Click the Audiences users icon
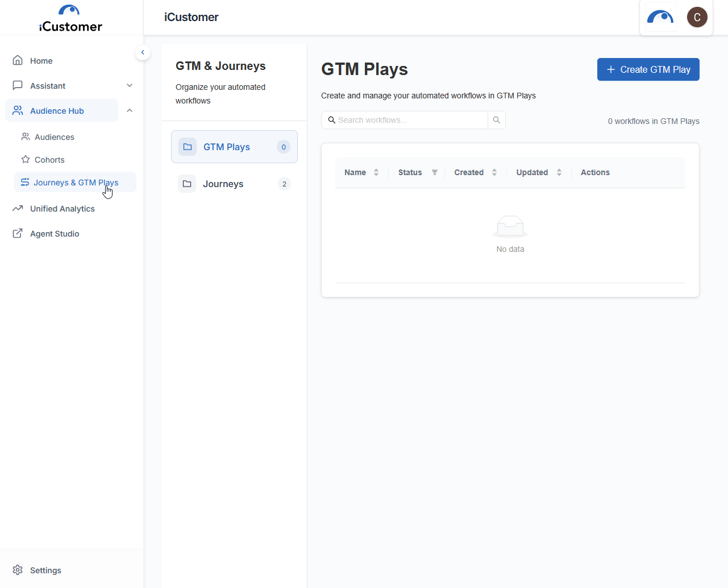Screen dimensions: 728x588 coord(26,136)
